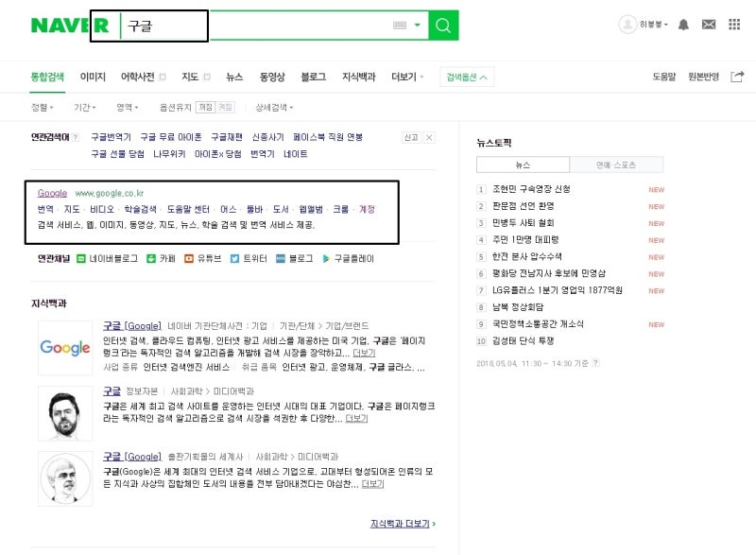The height and width of the screenshot is (555, 756).
Task: Select the 뉴스 tab under 뉴스토픽
Action: click(523, 165)
